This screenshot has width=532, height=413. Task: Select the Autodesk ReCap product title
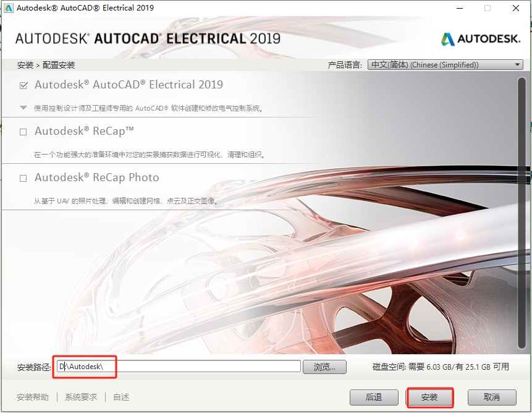tap(84, 131)
